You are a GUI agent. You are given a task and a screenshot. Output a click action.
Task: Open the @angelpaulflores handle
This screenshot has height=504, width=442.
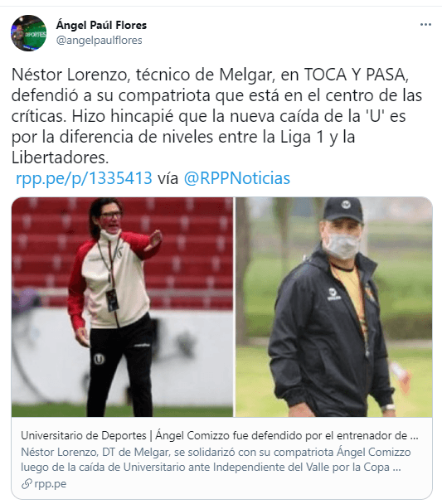point(99,40)
